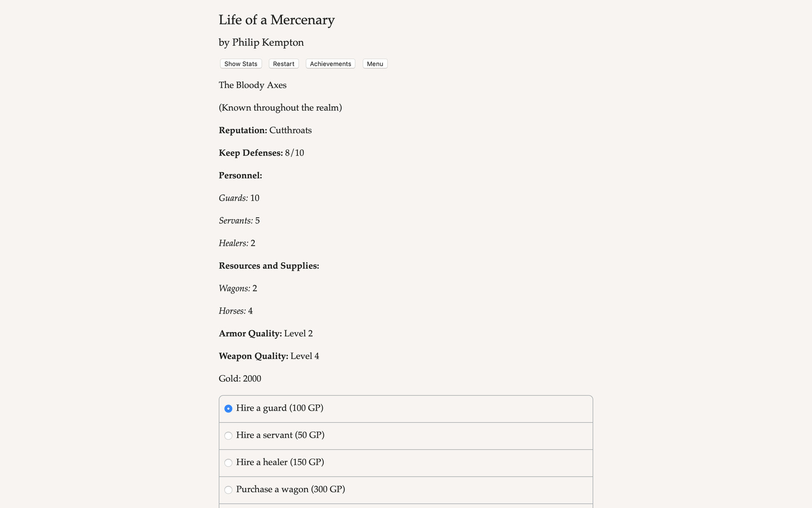Click the "Hire a guard" label text
Viewport: 812px width, 508px height.
pos(280,408)
